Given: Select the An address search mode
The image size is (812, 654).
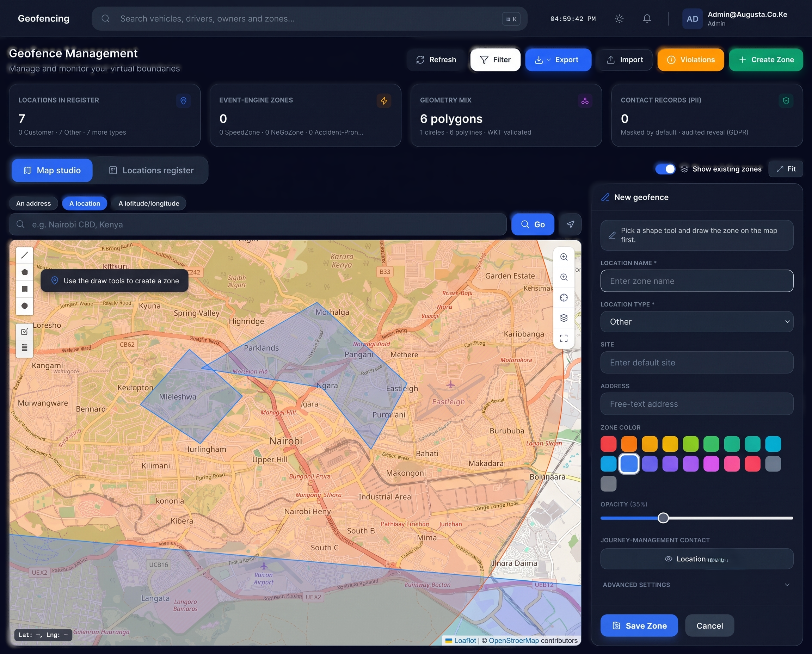Looking at the screenshot, I should (x=33, y=203).
